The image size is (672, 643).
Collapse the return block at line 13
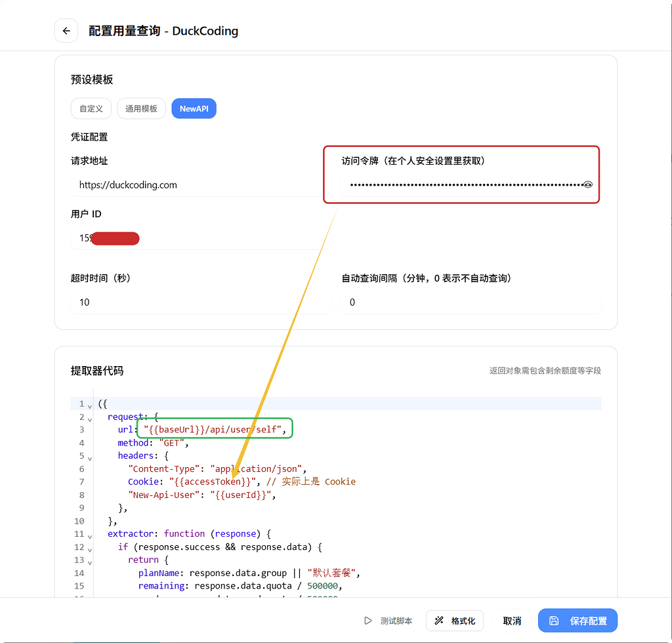[89, 562]
